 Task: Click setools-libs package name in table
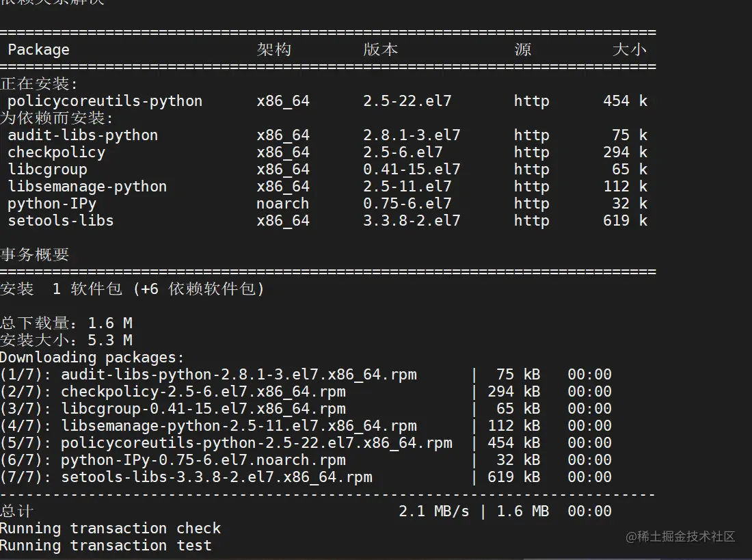click(x=60, y=221)
